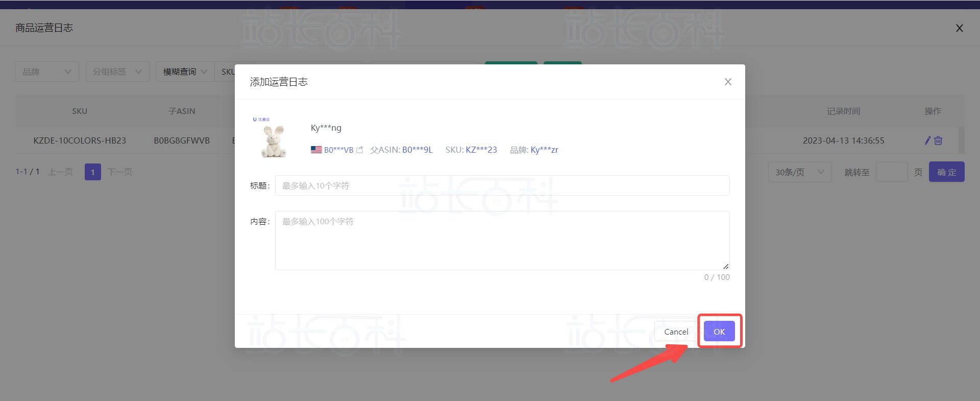Focus the 内容 text area
Viewport: 980px width, 401px height.
click(502, 241)
